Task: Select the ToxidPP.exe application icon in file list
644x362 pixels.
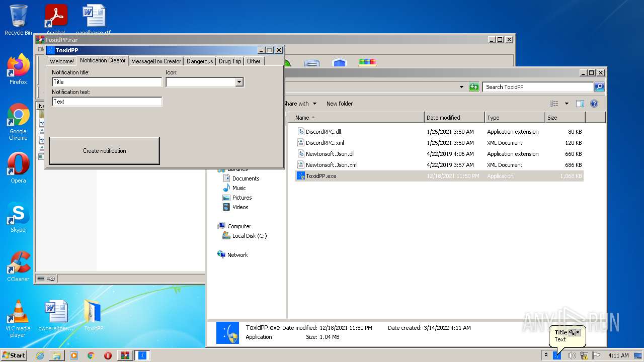Action: point(301,176)
